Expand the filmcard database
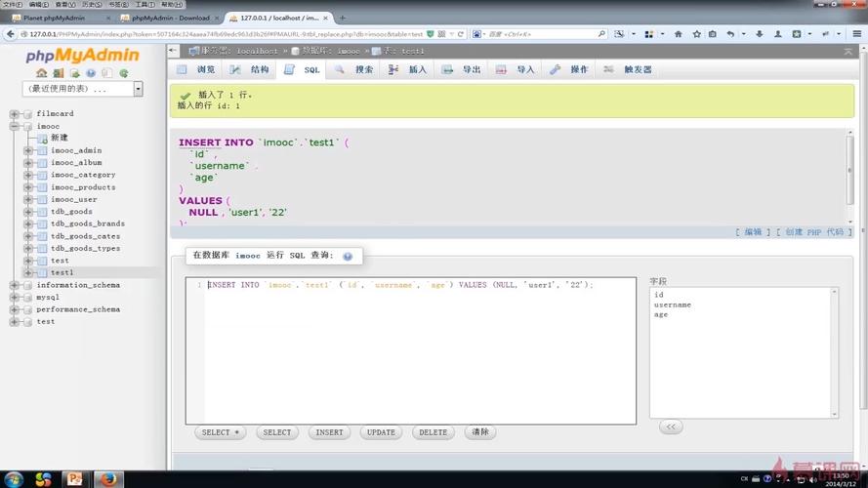The height and width of the screenshot is (488, 868). [x=14, y=114]
